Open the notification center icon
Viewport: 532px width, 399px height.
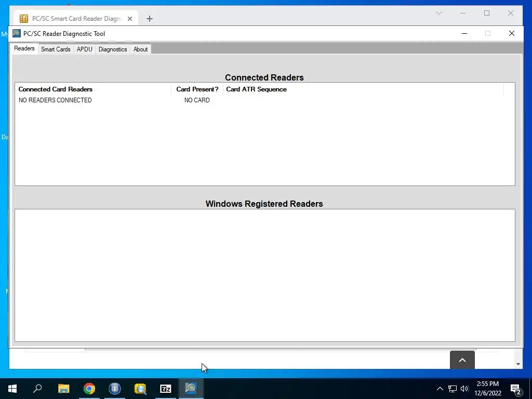click(516, 389)
